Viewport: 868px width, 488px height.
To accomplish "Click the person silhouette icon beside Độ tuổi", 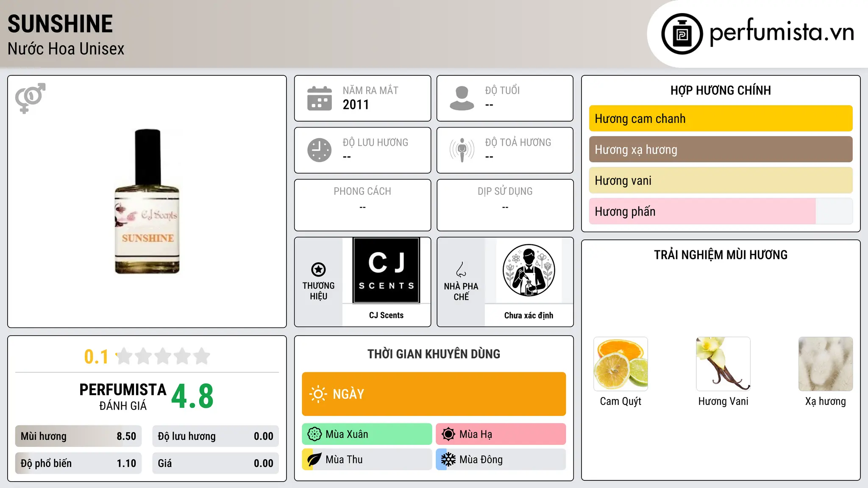I will coord(462,98).
